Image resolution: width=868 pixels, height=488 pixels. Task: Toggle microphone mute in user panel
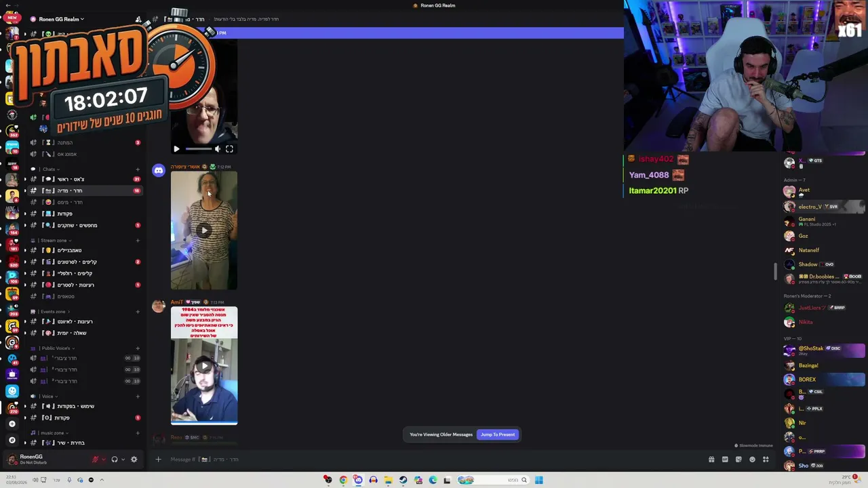[96, 460]
